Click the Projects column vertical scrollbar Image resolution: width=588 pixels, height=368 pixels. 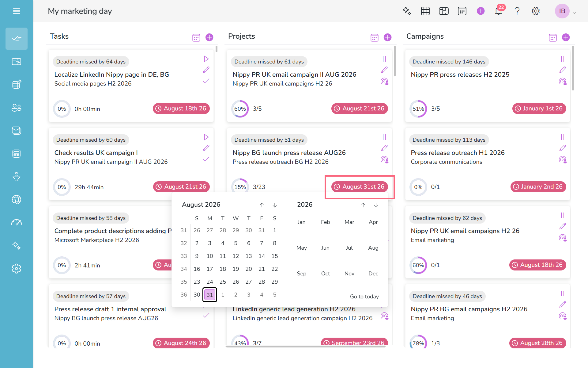pyautogui.click(x=395, y=61)
